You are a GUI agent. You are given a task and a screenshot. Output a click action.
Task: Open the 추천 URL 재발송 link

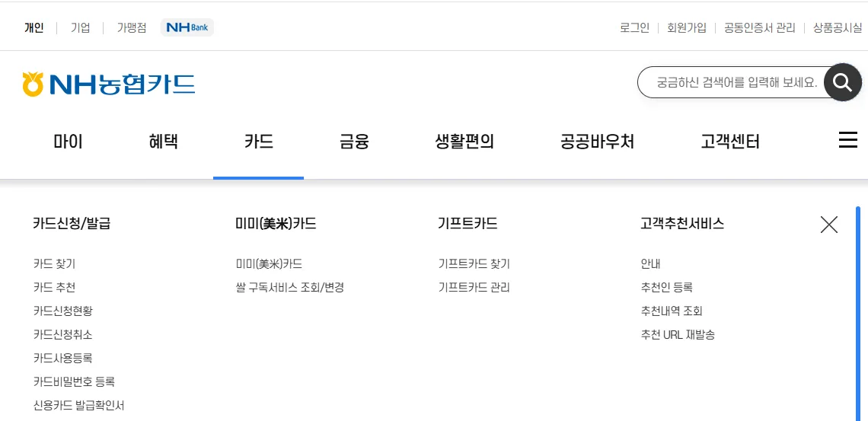click(678, 335)
